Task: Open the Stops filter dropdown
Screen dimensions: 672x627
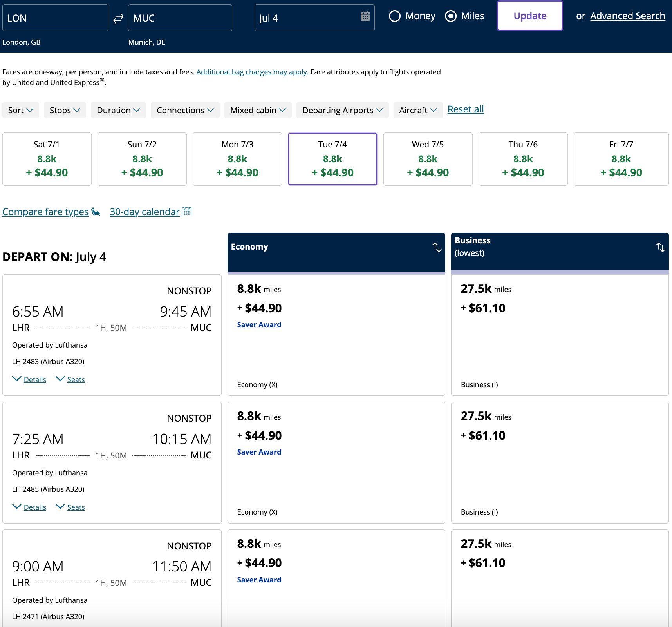Action: coord(65,110)
